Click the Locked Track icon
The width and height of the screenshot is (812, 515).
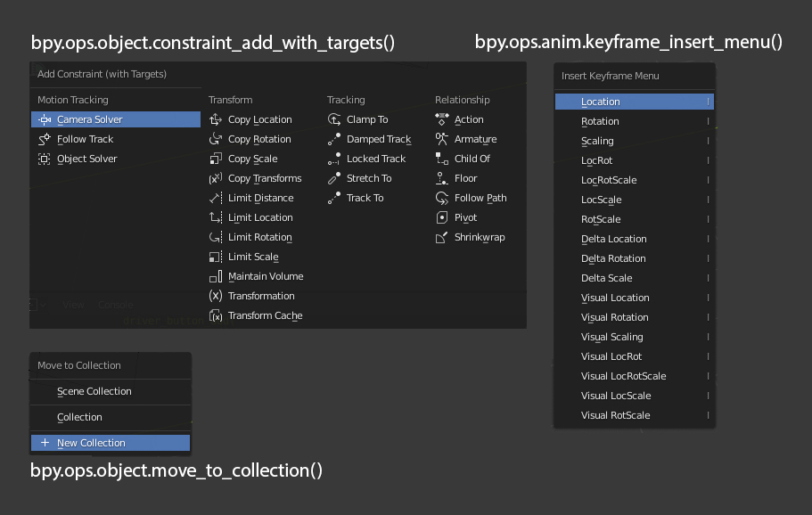click(x=334, y=159)
